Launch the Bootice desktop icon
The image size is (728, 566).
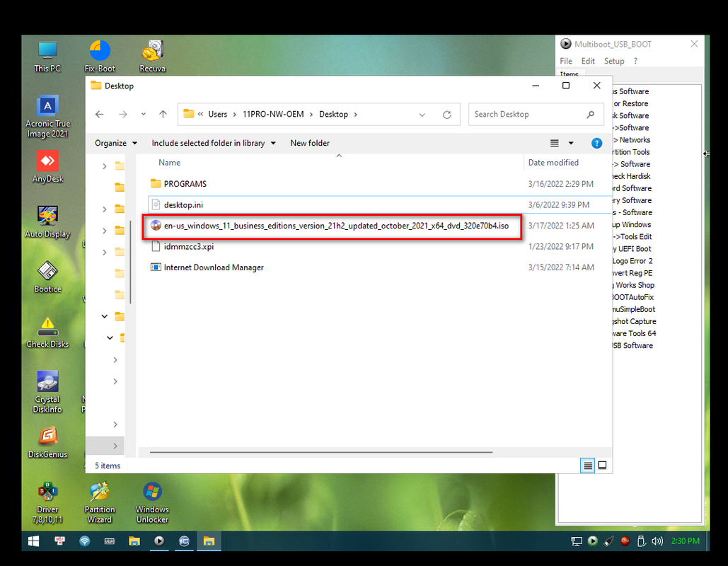[x=47, y=277]
